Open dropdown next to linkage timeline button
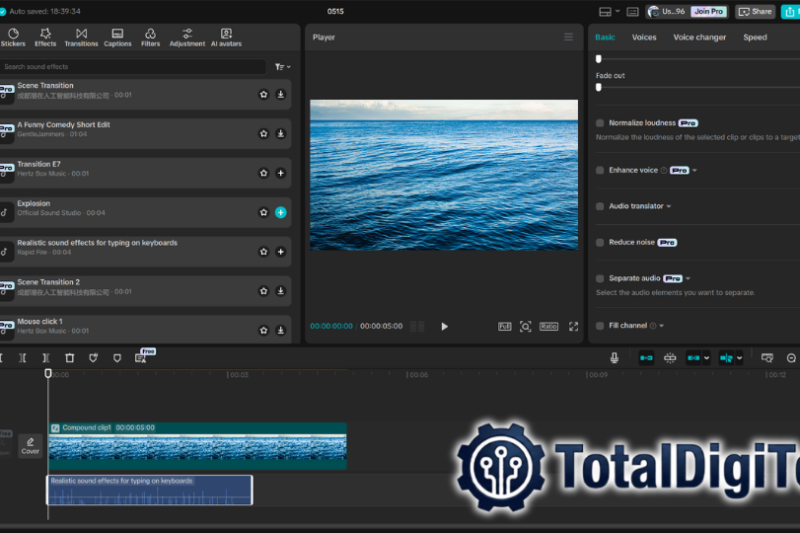Image resolution: width=800 pixels, height=533 pixels. [707, 358]
